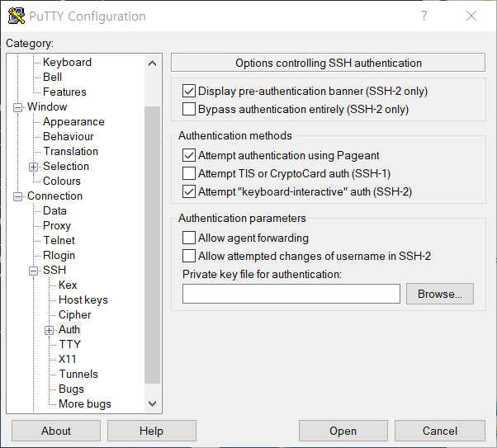Open the Appearance category

[x=73, y=121]
